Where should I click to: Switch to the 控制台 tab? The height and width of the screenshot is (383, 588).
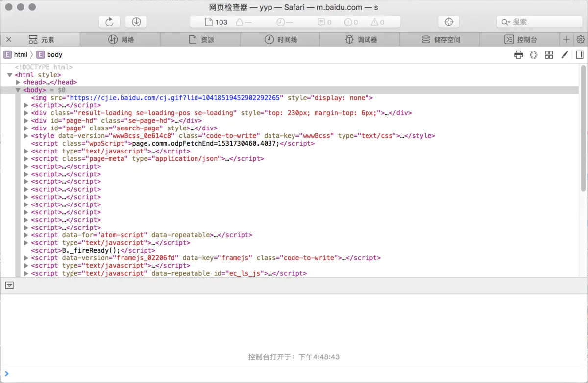pos(519,40)
